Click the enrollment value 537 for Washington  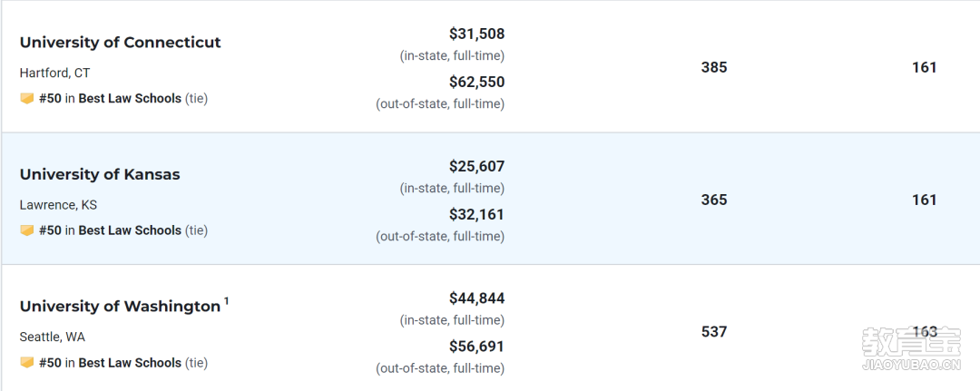click(714, 332)
